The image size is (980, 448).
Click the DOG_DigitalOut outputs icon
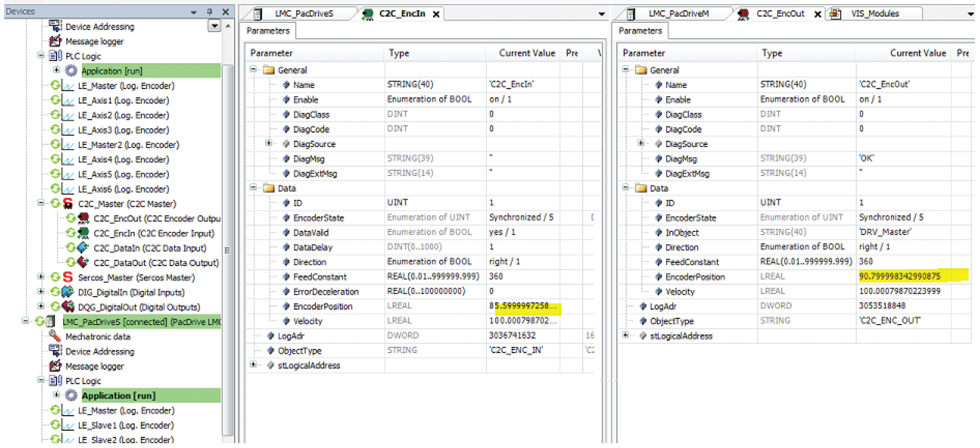pos(68,307)
